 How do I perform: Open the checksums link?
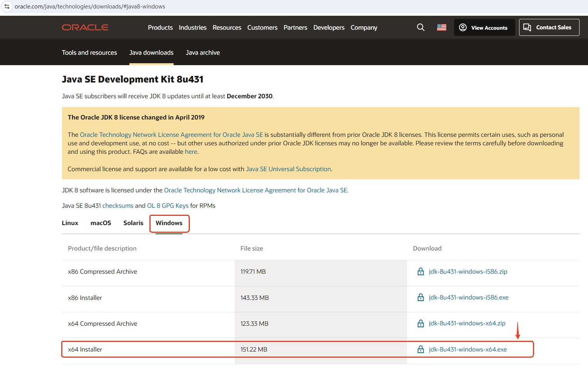coord(118,205)
